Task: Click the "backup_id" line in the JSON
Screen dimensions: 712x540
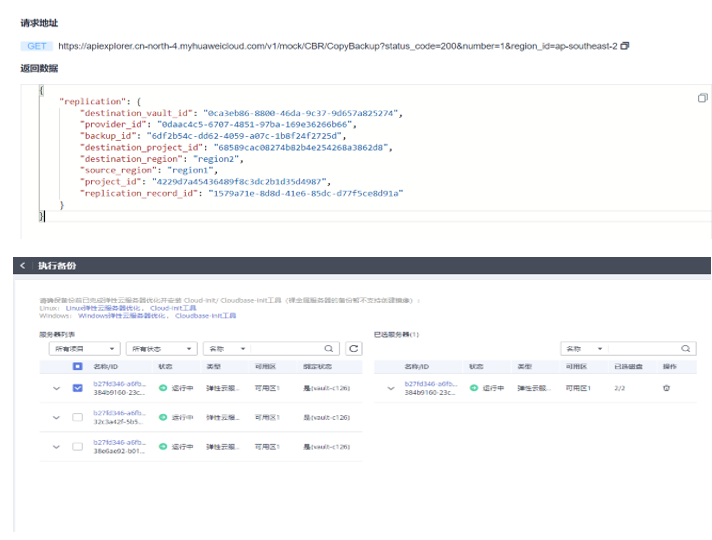Action: (x=213, y=136)
